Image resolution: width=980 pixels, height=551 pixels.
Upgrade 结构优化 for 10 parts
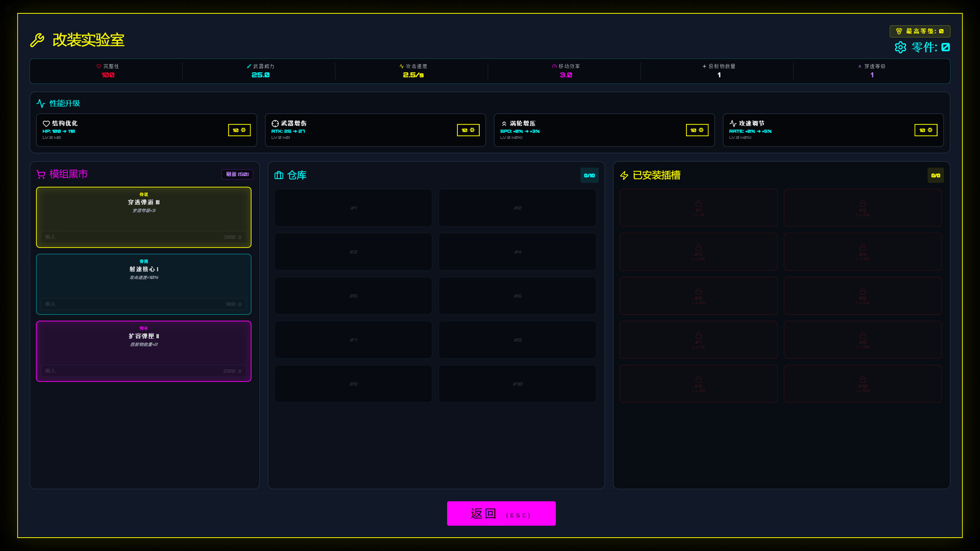point(239,130)
